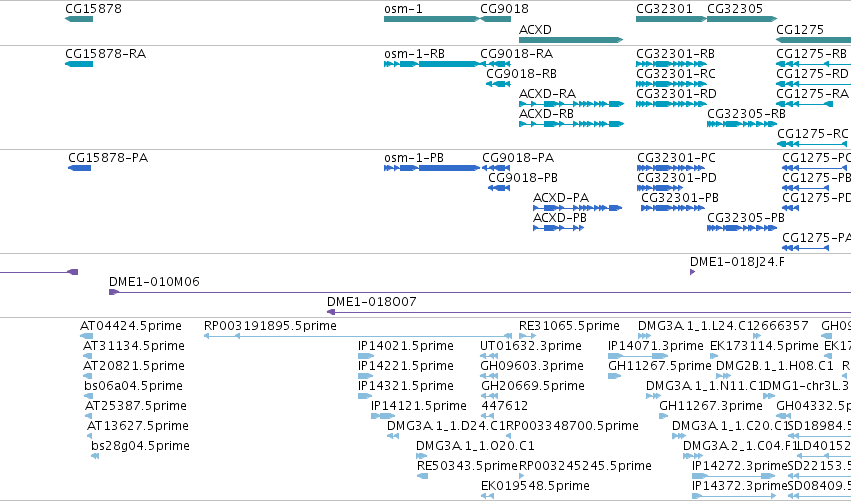Click the DMG3A.1_1.O20.C1 label

click(475, 447)
